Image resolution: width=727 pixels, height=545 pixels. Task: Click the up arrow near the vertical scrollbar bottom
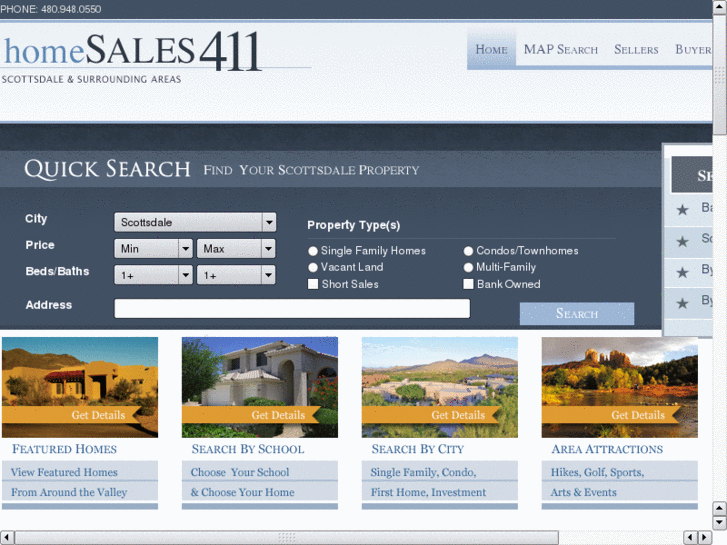pos(720,508)
